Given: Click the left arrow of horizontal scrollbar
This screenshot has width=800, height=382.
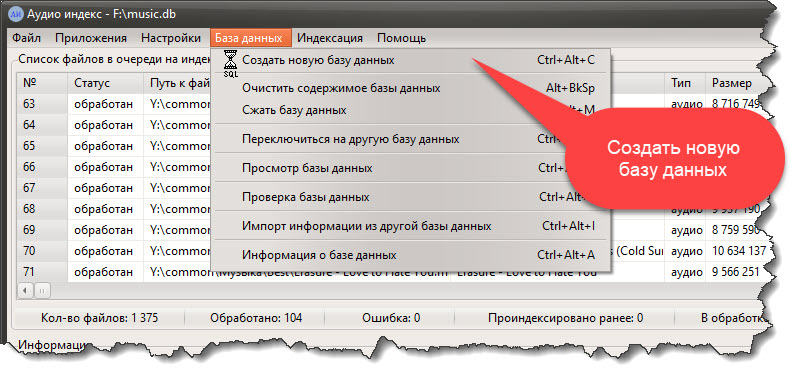Looking at the screenshot, I should click(24, 290).
